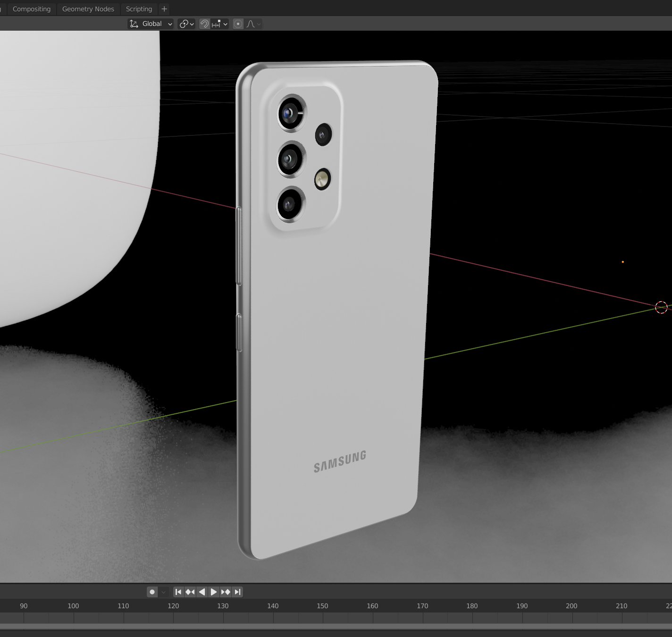The height and width of the screenshot is (637, 672).
Task: Click frame 100 on the timeline ruler
Action: (x=73, y=606)
